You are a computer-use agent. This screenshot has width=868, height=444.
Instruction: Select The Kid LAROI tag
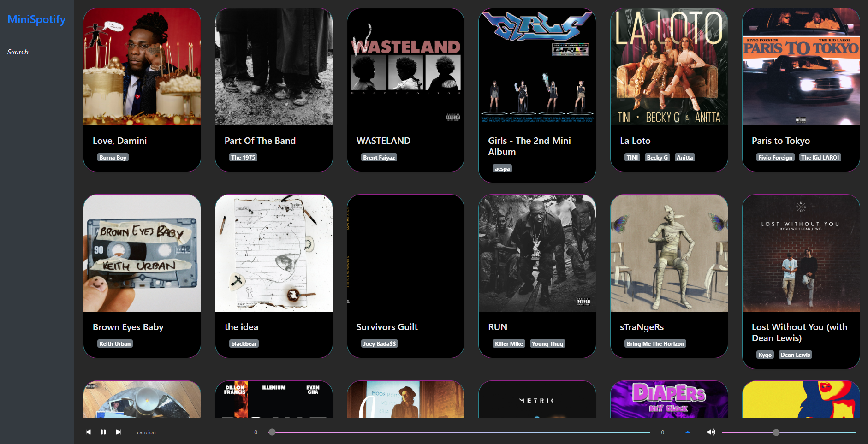point(820,157)
